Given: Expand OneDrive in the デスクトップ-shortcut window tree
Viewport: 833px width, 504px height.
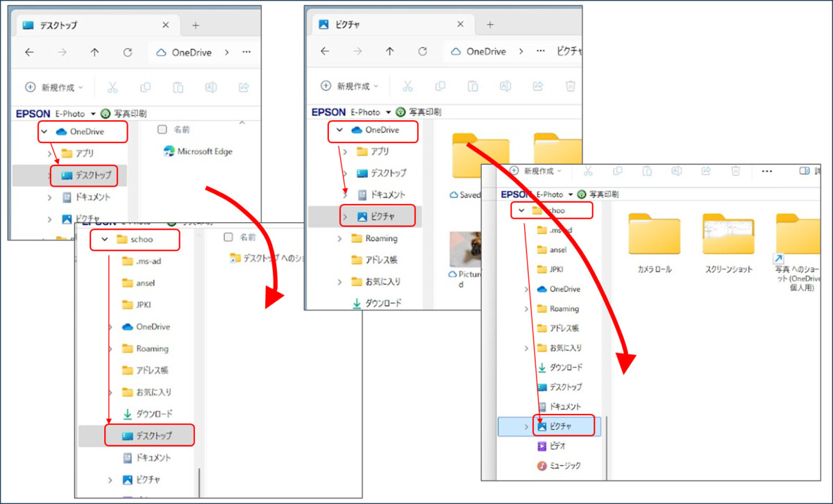Looking at the screenshot, I should coord(110,327).
